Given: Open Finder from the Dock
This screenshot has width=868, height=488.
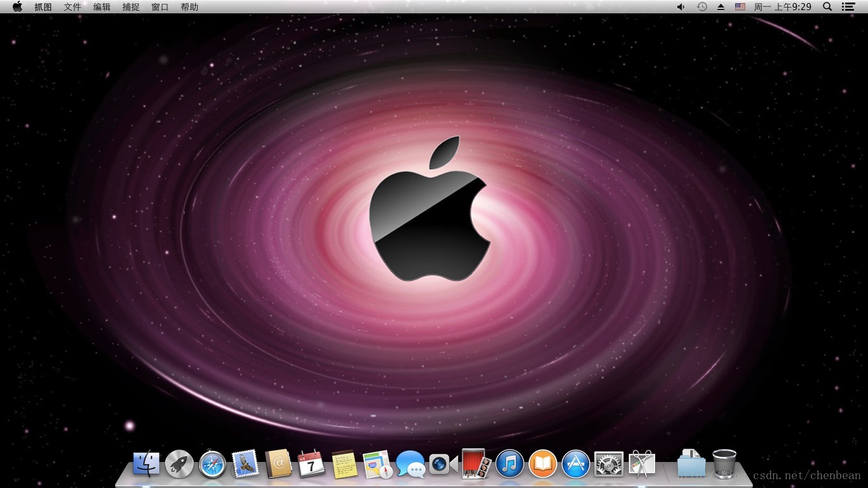Looking at the screenshot, I should coord(146,464).
